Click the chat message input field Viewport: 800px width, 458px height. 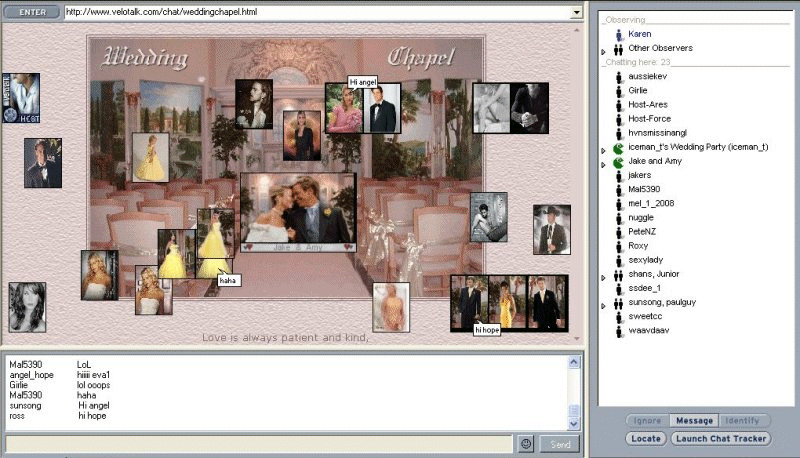260,444
